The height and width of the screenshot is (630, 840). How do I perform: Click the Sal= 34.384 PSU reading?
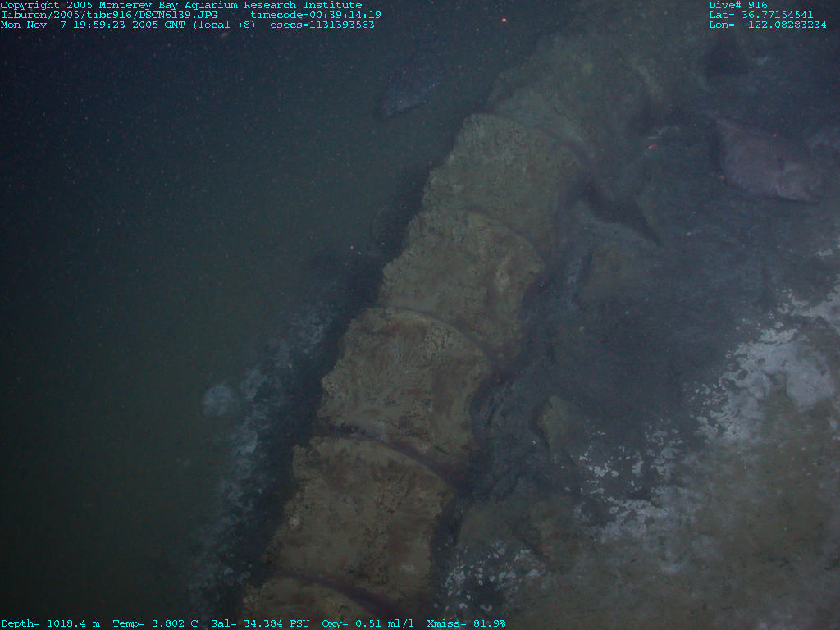pos(260,623)
